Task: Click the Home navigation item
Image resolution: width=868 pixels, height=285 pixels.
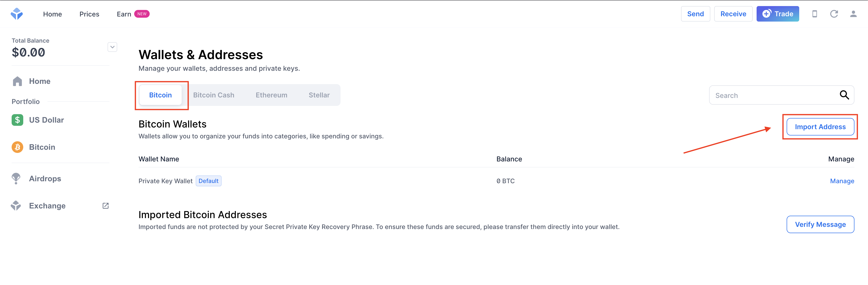Action: (x=53, y=14)
